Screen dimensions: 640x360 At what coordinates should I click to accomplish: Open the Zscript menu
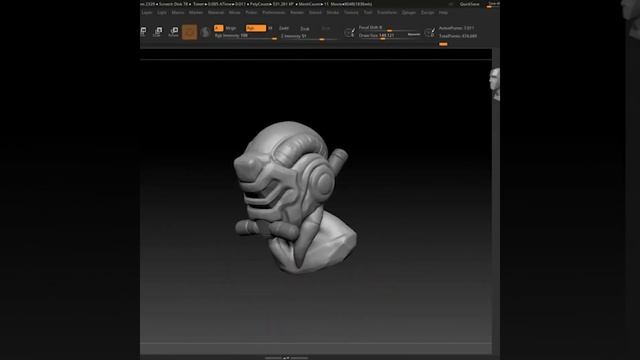pos(427,13)
